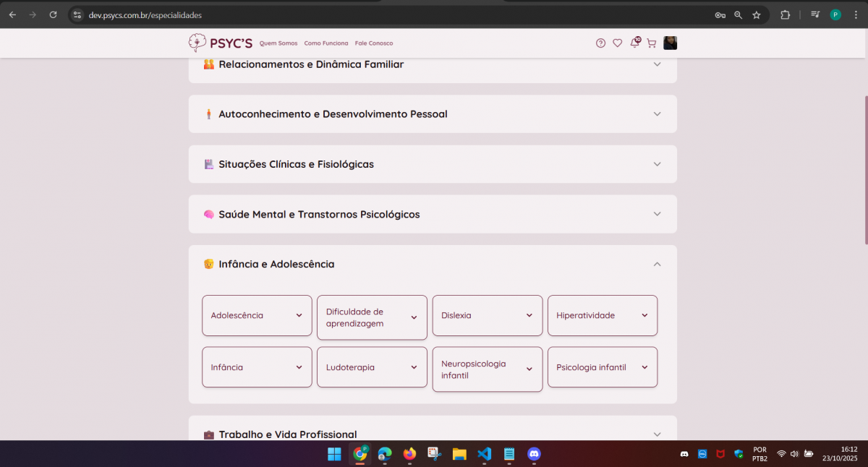Open the Como Funciona link
Viewport: 868px width, 467px height.
point(325,43)
